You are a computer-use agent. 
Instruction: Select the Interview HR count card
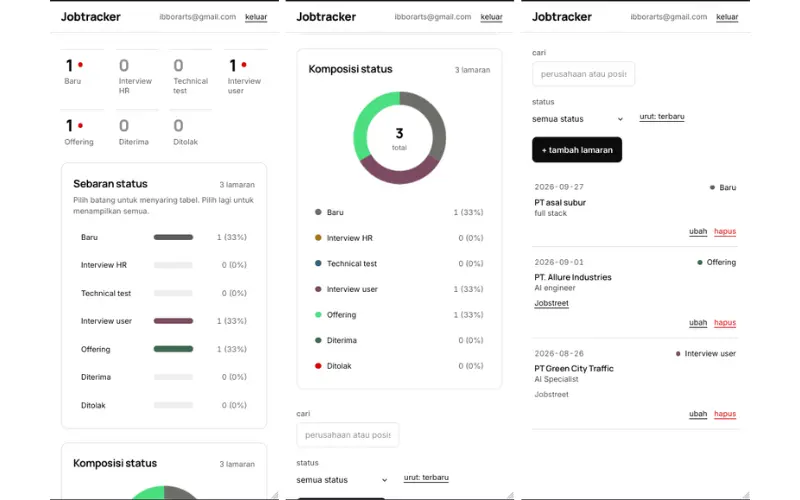tap(137, 72)
